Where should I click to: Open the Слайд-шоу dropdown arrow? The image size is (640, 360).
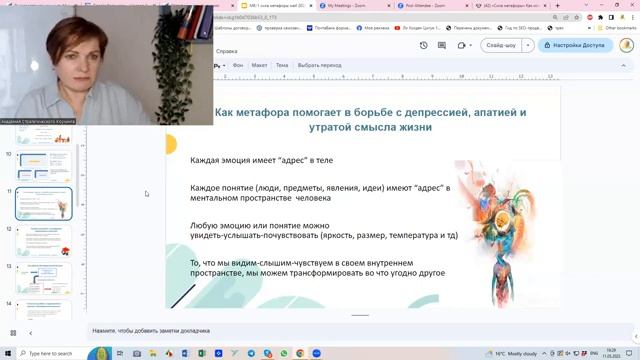coord(528,45)
